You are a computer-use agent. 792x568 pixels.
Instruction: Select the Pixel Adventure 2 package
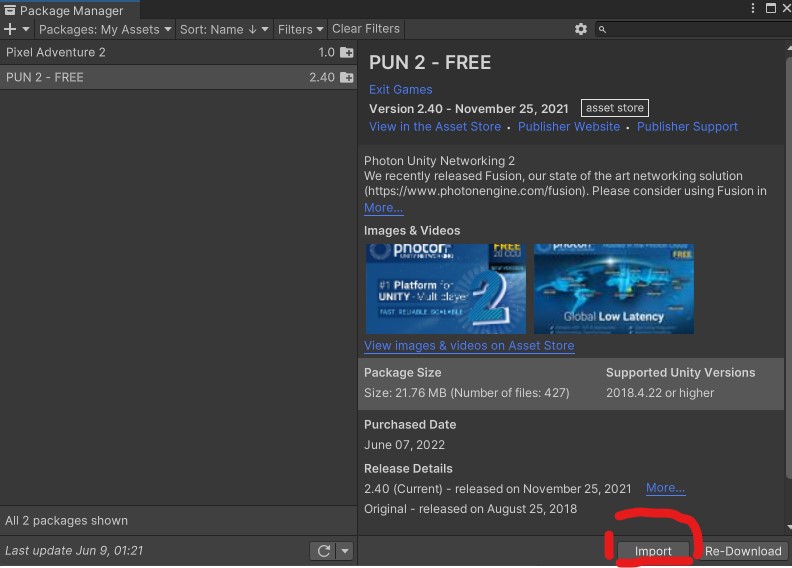click(178, 52)
